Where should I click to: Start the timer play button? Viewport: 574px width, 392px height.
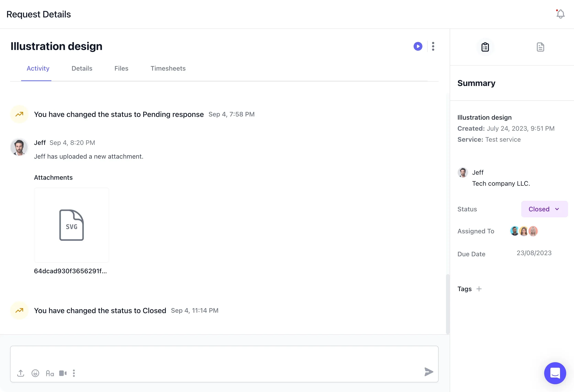click(x=418, y=46)
